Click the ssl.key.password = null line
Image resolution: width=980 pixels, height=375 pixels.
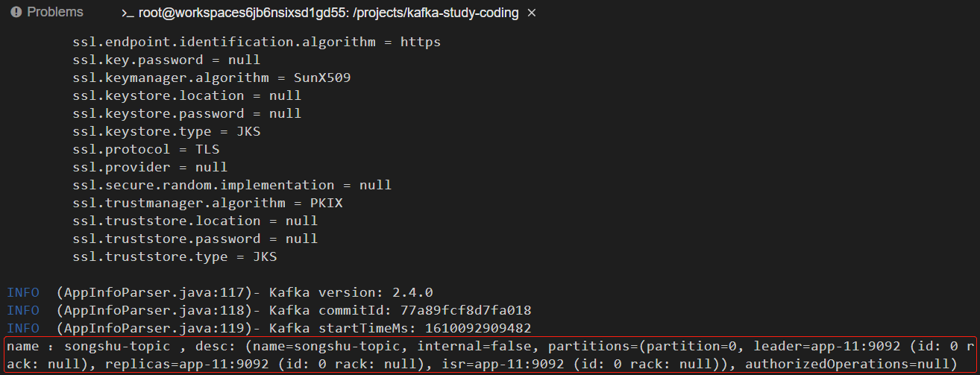coord(166,60)
